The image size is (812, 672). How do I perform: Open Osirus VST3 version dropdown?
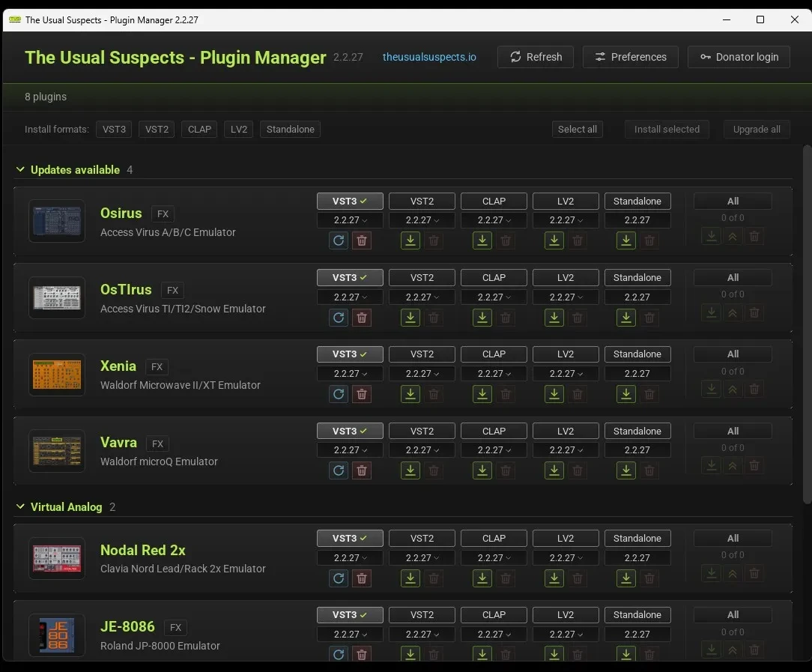[350, 220]
